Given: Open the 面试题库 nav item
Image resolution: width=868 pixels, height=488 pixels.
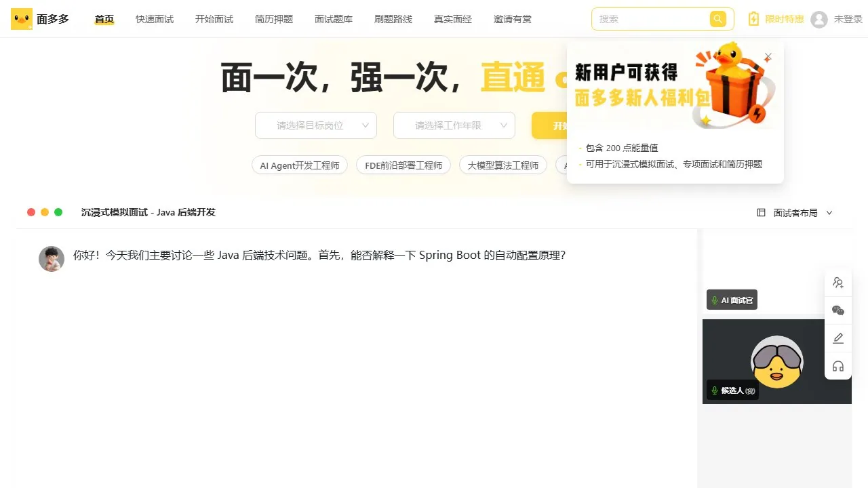Looking at the screenshot, I should click(x=334, y=19).
